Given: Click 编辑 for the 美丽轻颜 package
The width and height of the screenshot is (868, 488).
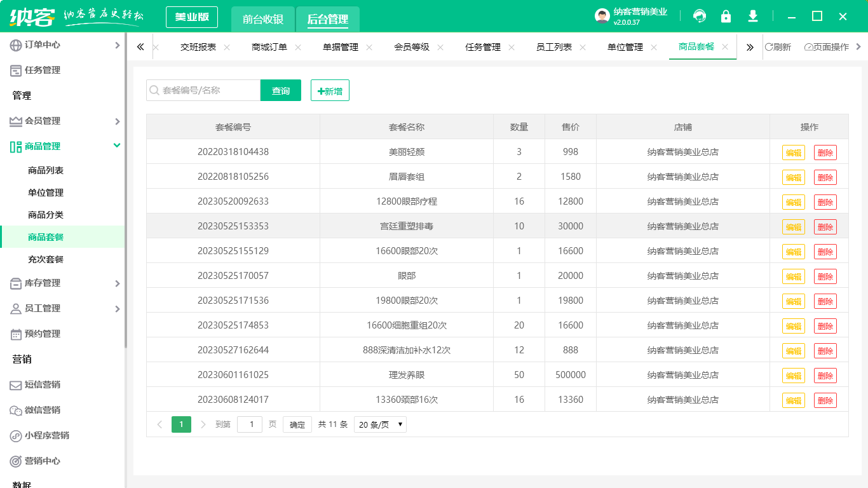Looking at the screenshot, I should point(793,152).
